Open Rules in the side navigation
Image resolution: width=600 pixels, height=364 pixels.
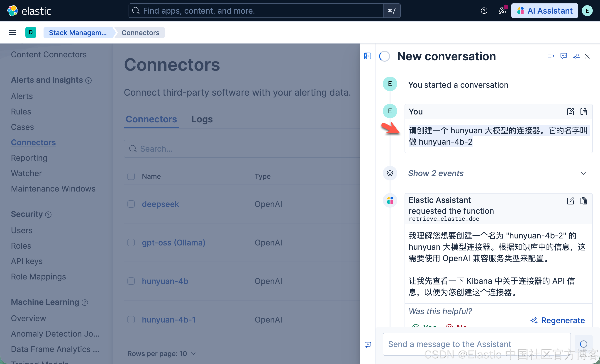[x=21, y=112]
